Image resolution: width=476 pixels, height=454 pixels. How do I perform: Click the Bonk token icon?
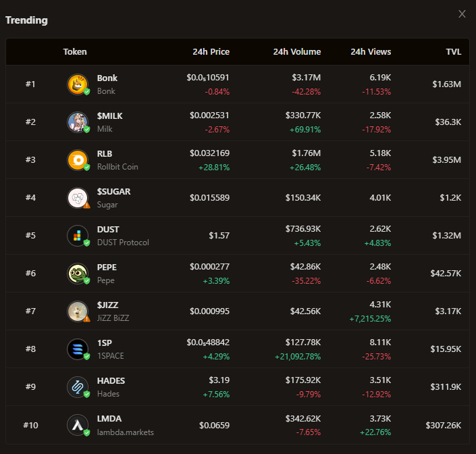(78, 84)
